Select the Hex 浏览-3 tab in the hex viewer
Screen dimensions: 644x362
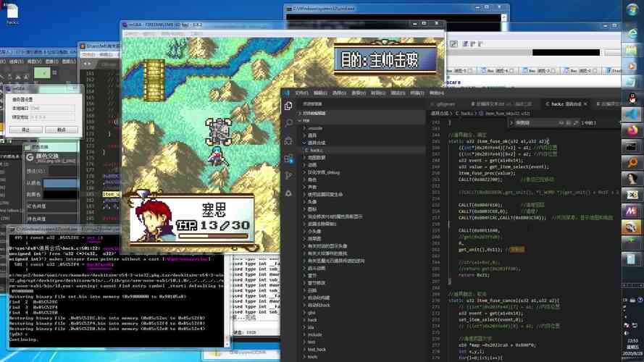tap(540, 71)
